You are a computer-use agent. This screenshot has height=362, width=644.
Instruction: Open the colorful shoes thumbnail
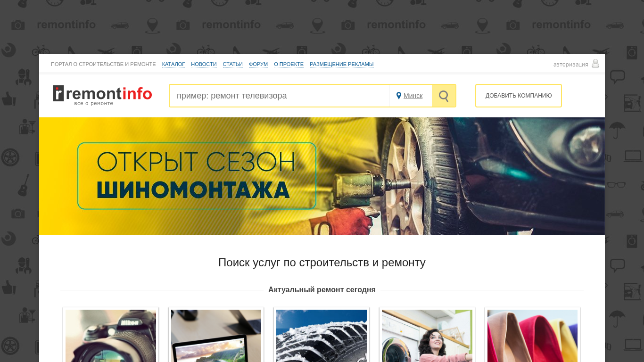532,335
